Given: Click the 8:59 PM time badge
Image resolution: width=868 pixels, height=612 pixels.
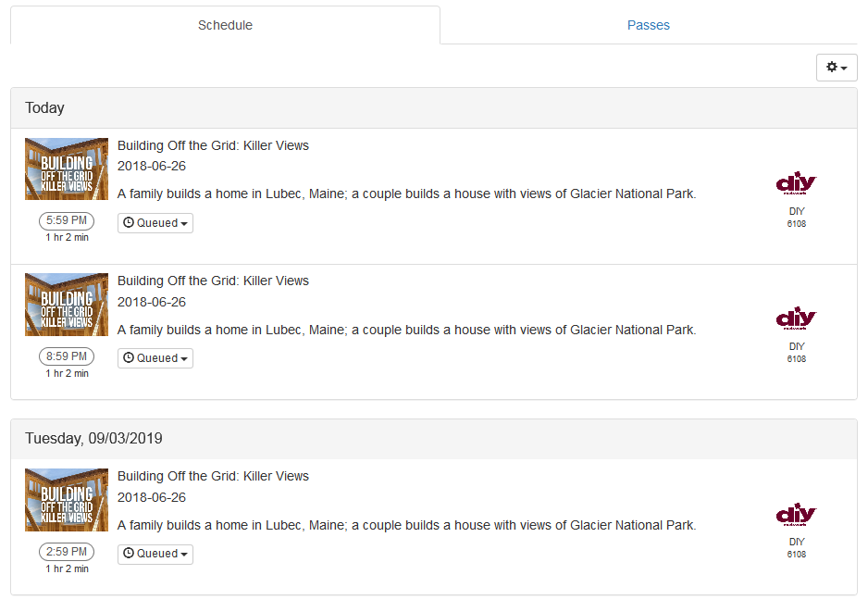Looking at the screenshot, I should tap(67, 356).
